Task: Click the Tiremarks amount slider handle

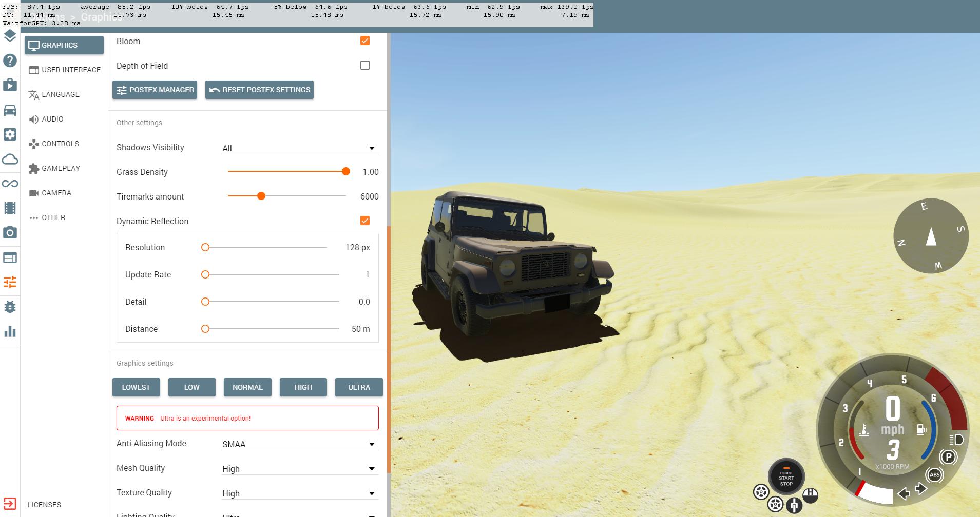Action: [x=261, y=196]
